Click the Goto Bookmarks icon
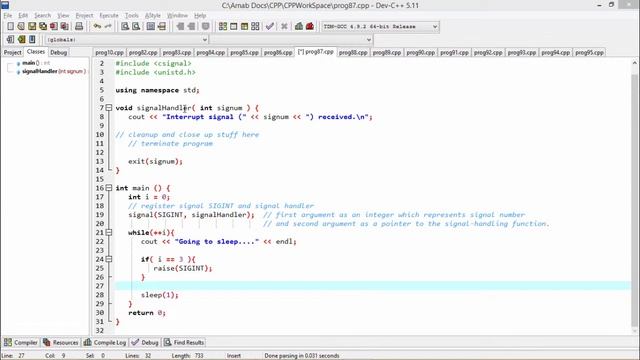The width and height of the screenshot is (640, 360). [32, 40]
